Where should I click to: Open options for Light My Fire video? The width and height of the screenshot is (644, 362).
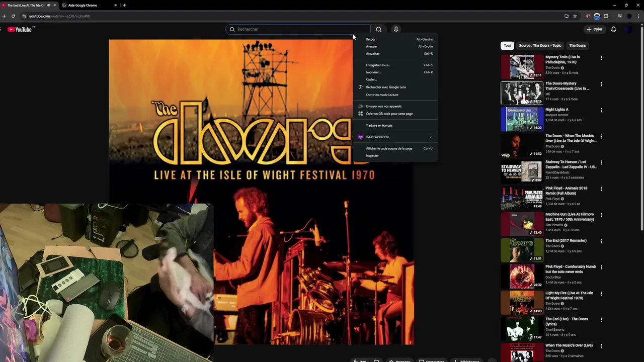(601, 293)
